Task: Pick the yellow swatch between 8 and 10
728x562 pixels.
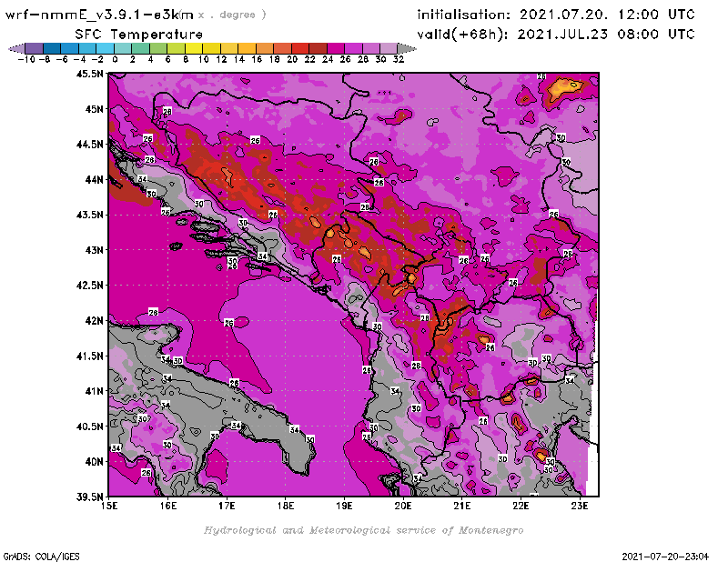Action: point(194,47)
